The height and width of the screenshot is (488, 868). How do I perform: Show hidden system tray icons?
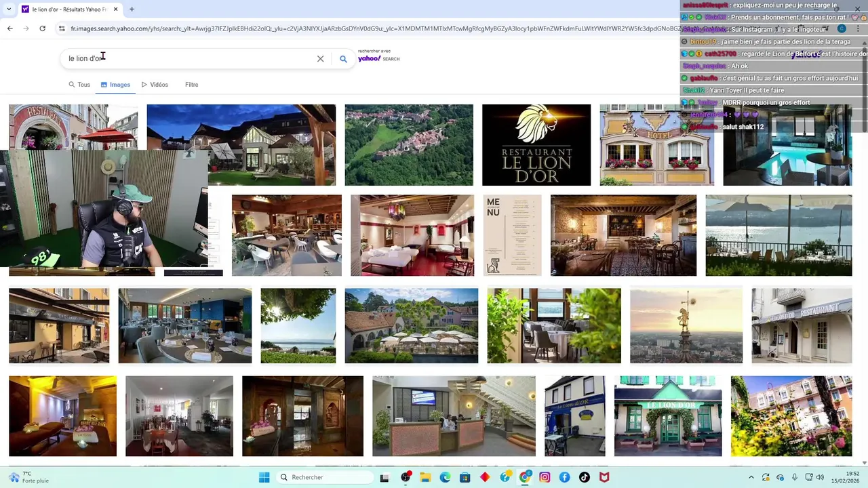(751, 477)
